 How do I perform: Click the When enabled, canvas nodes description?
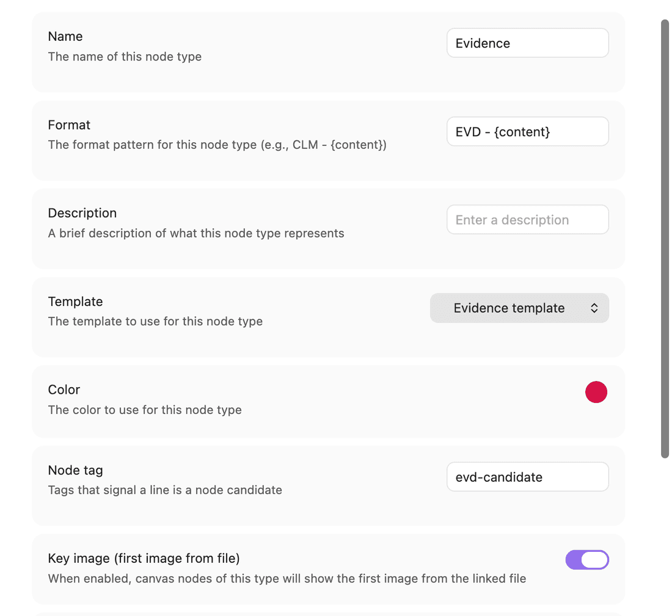pyautogui.click(x=287, y=579)
